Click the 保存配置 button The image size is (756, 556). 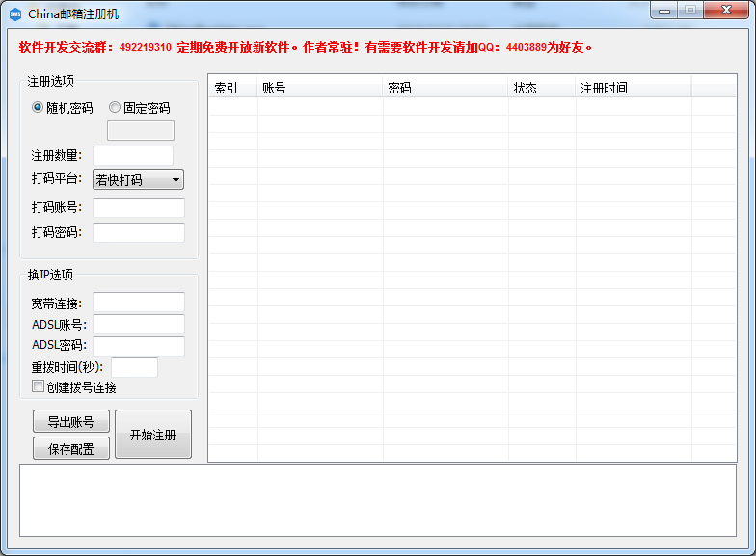pos(71,449)
